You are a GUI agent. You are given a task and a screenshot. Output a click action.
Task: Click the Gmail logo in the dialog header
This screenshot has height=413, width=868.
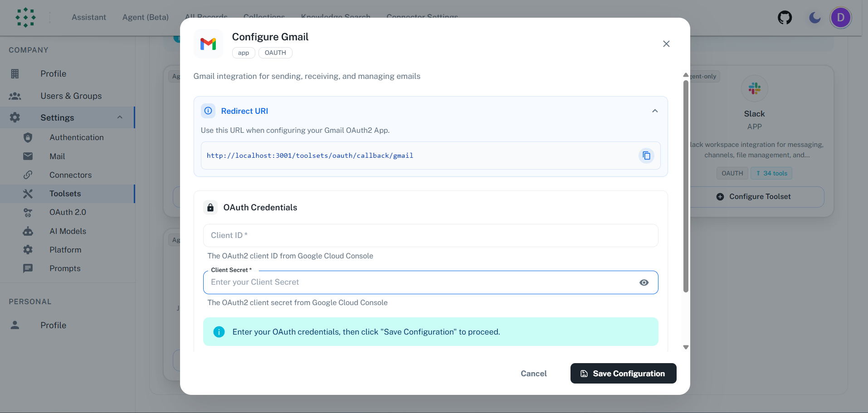coord(208,44)
